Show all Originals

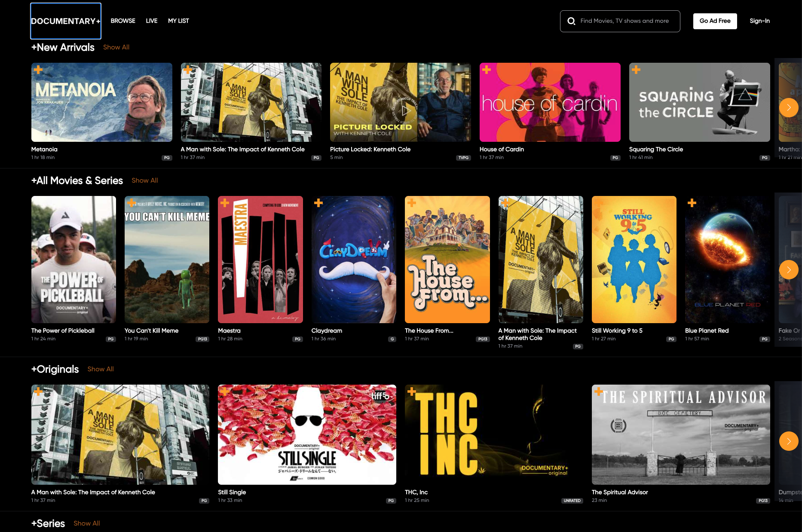[x=101, y=369]
